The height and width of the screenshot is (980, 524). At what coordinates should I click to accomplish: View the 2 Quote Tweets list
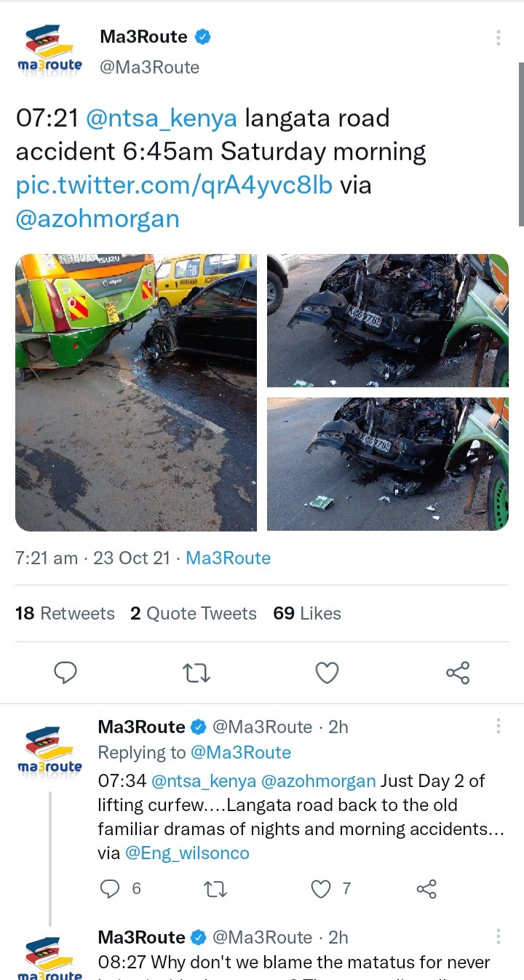coord(194,614)
